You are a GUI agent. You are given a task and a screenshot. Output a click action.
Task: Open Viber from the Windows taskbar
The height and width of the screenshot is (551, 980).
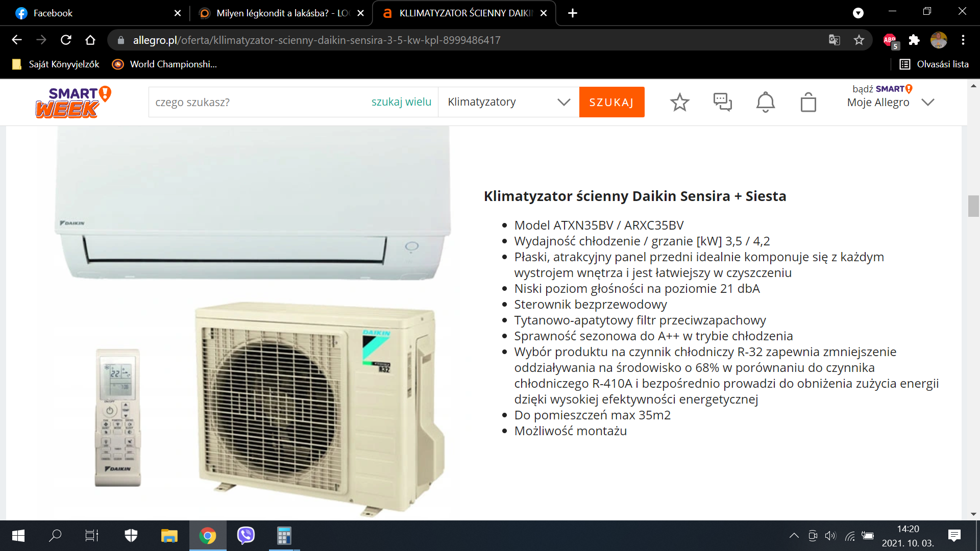pyautogui.click(x=246, y=535)
